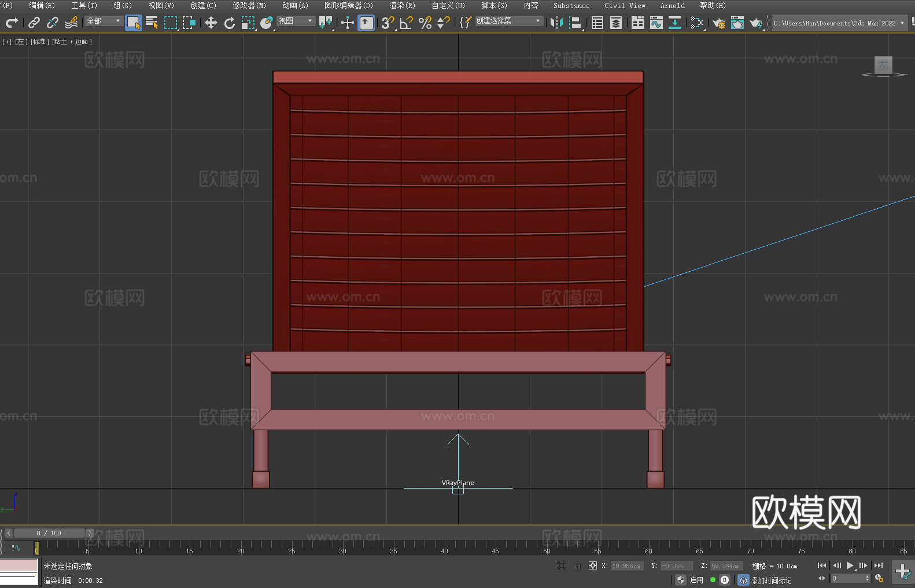
Task: Activate Select and Place tool
Action: 267,23
